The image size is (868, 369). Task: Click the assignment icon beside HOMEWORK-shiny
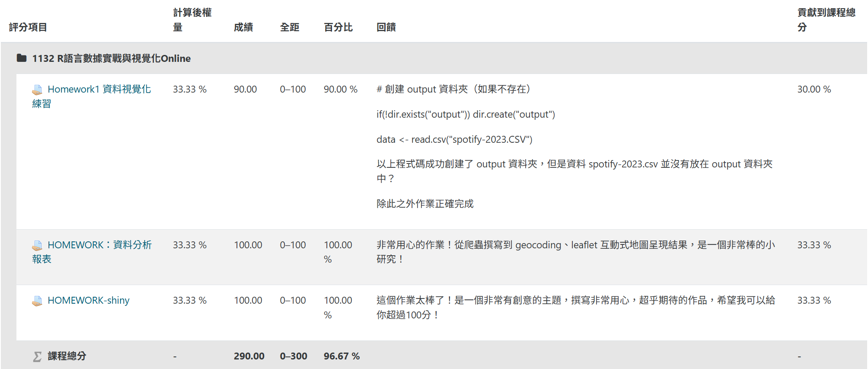point(37,301)
